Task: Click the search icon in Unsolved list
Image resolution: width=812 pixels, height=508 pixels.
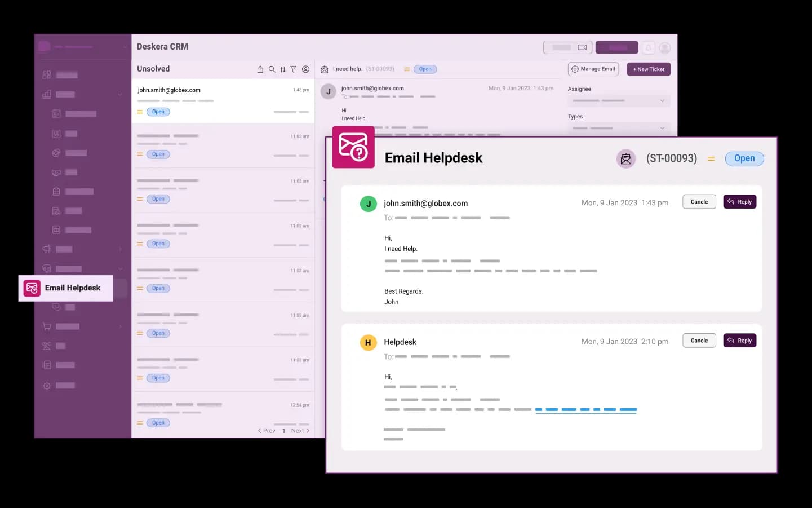Action: pos(272,69)
